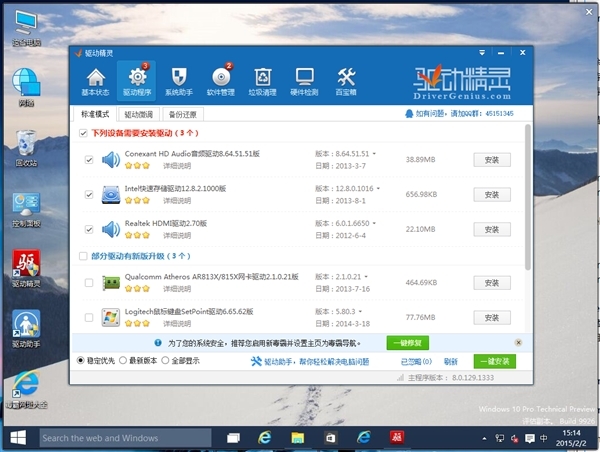
Task: Install the Conexant HD Audio driver
Action: pyautogui.click(x=492, y=160)
